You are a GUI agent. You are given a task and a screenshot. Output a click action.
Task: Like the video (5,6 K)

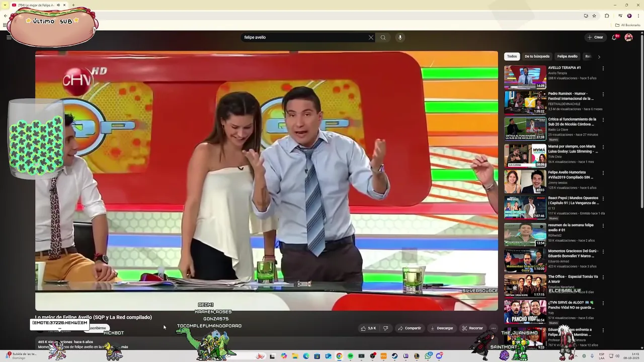(x=368, y=328)
